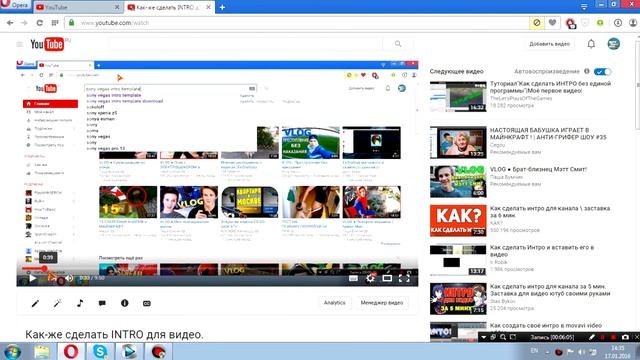The width and height of the screenshot is (640, 360).
Task: Open the speech bubble annotations editor
Action: [102, 303]
